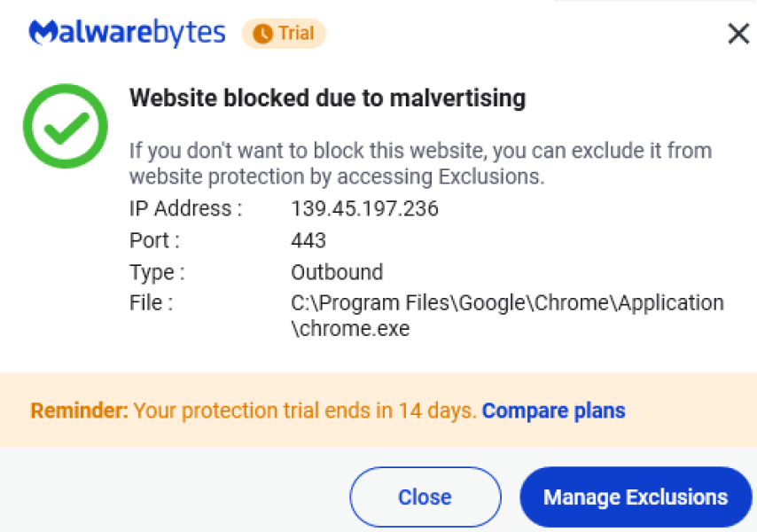The image size is (757, 532).
Task: Open Compare plans
Action: tap(552, 411)
